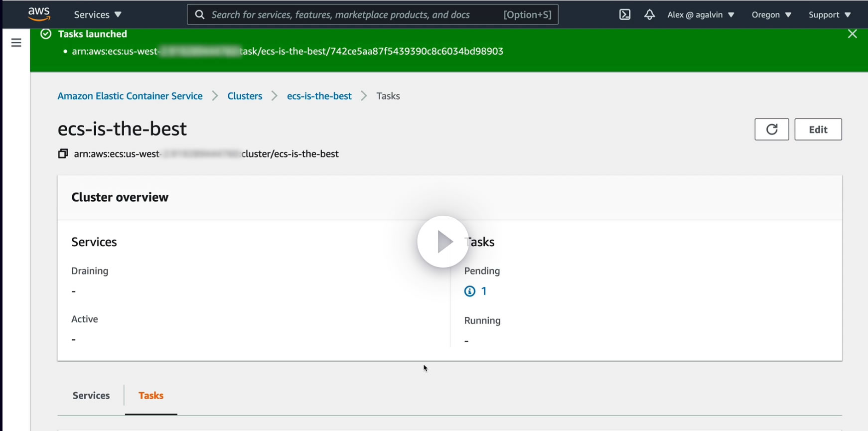Open the Clusters breadcrumb link
This screenshot has height=431, width=868.
click(x=245, y=96)
